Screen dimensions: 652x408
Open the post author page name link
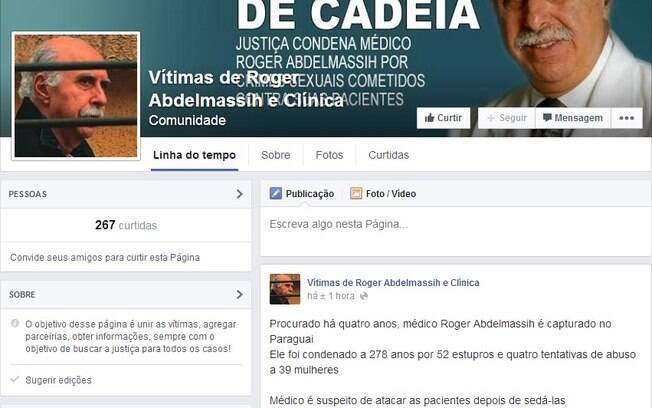point(393,282)
